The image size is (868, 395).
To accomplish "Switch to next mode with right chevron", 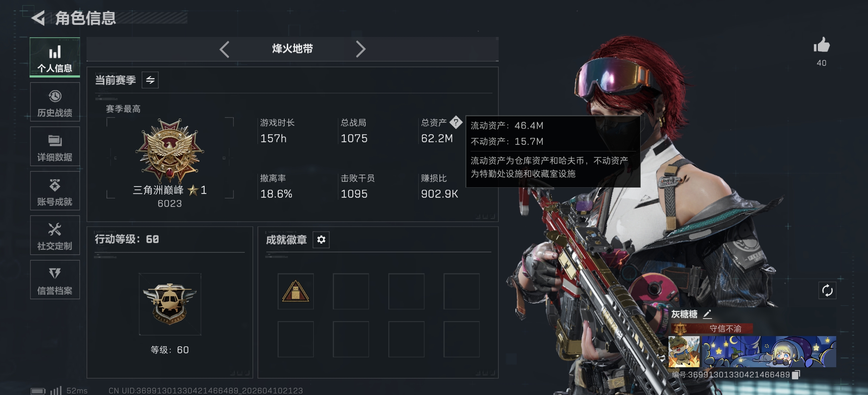I will (x=361, y=49).
